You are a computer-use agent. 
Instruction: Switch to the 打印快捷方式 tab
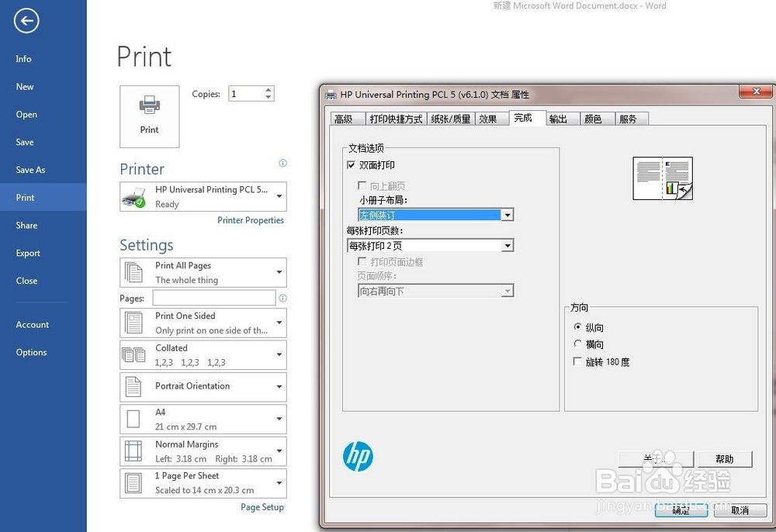pos(396,119)
